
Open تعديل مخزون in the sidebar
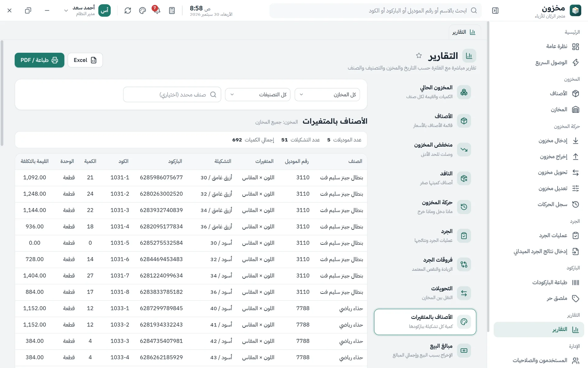pos(539,188)
